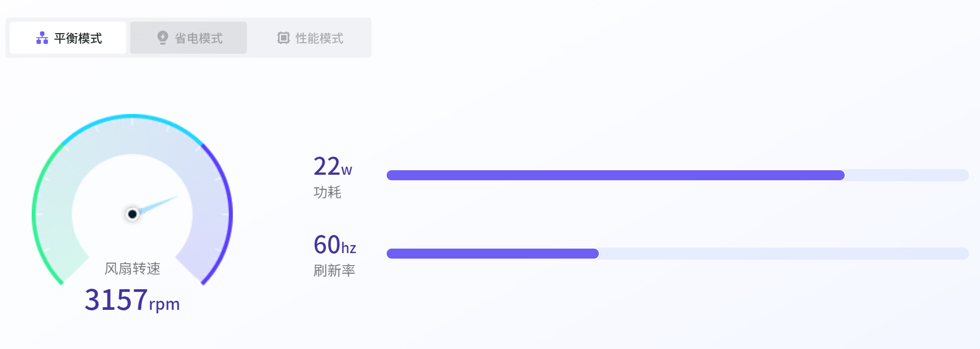Click the chip icon for 性能模式
Image resolution: width=980 pixels, height=349 pixels.
point(284,38)
